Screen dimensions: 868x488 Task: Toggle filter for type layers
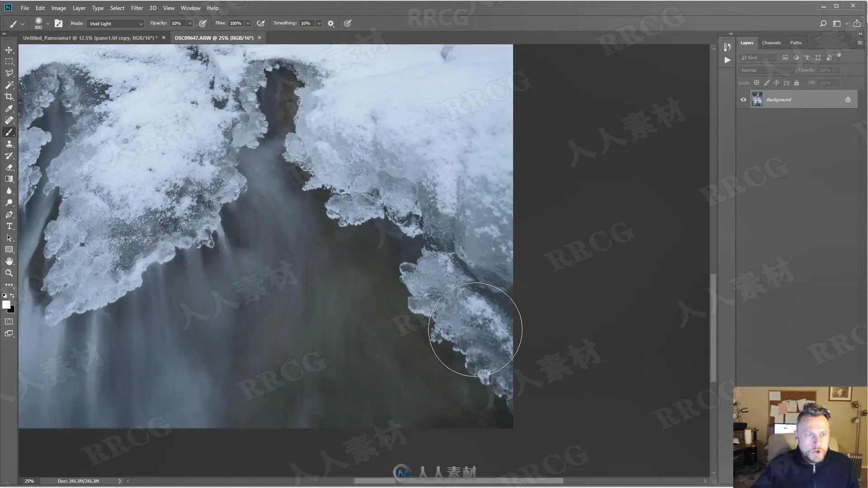coord(807,58)
